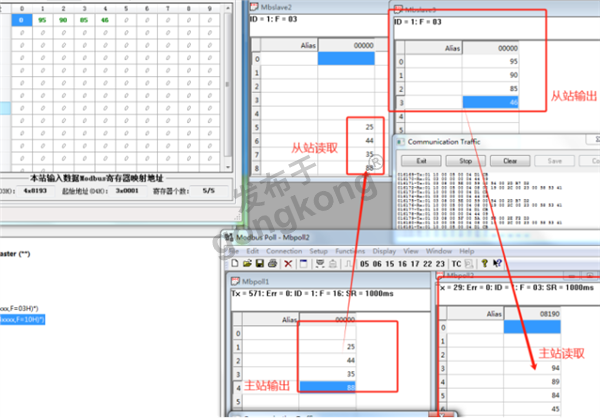Click the Open file icon in Modbus Poll
Image resolution: width=600 pixels, height=418 pixels.
click(247, 263)
